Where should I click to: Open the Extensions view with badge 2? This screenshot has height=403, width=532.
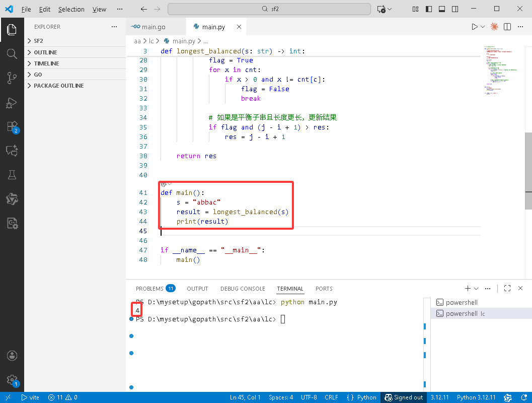click(13, 127)
